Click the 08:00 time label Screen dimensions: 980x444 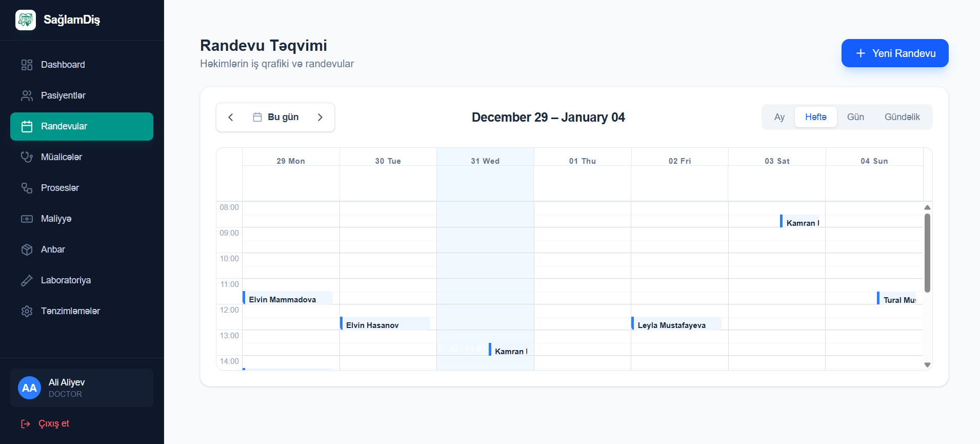point(229,207)
